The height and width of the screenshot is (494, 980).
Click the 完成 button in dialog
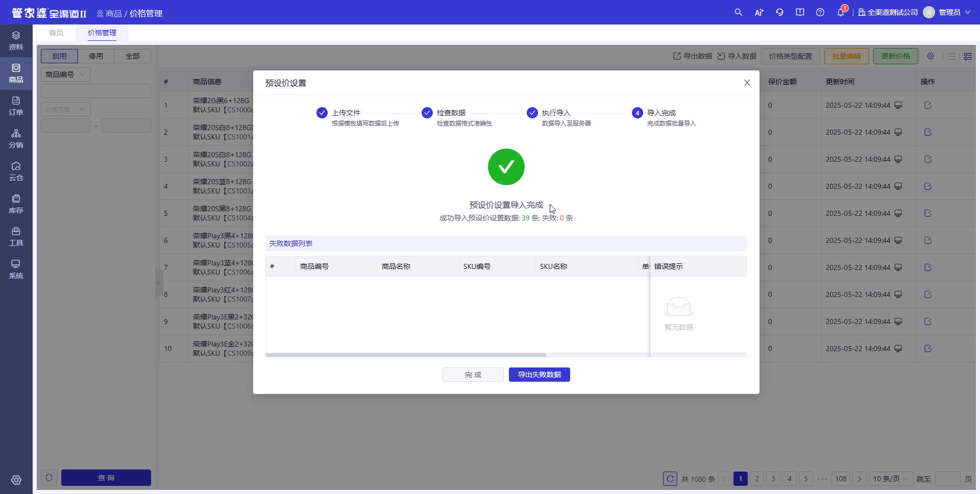473,375
